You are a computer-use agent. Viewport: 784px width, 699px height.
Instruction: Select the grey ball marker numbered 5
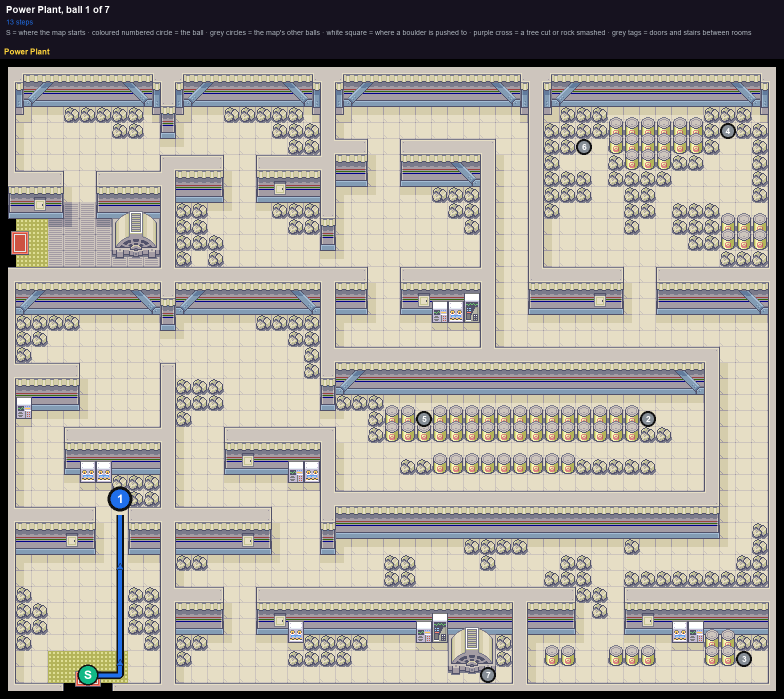tap(424, 419)
